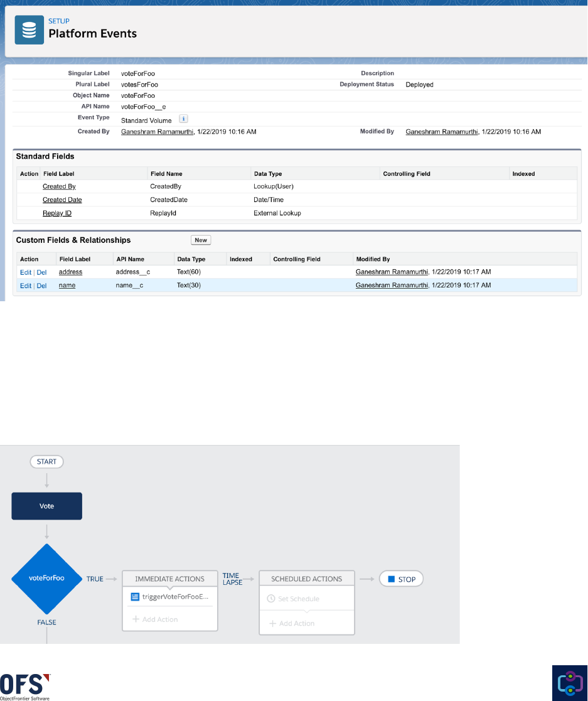Open Ganeshram Ramamurthi link in name row
Screen dimensions: 588x701
[x=392, y=285]
